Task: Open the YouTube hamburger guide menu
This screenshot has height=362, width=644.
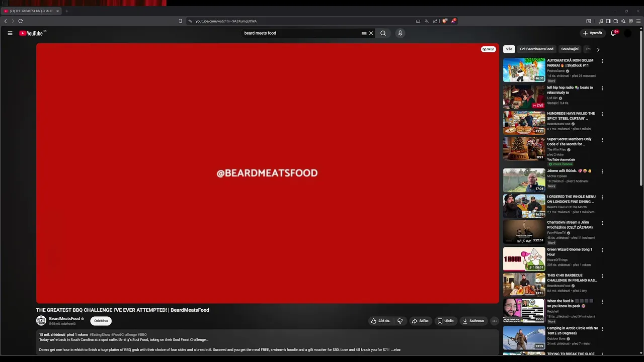Action: coord(10,33)
